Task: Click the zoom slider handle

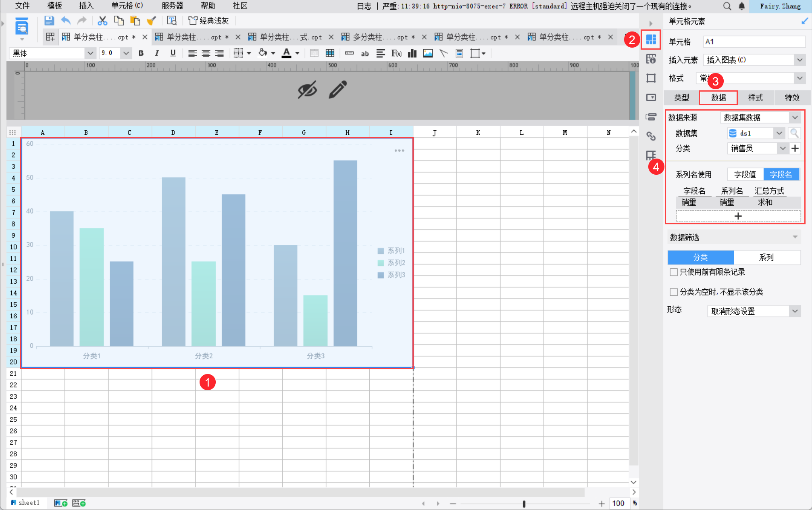Action: 524,504
